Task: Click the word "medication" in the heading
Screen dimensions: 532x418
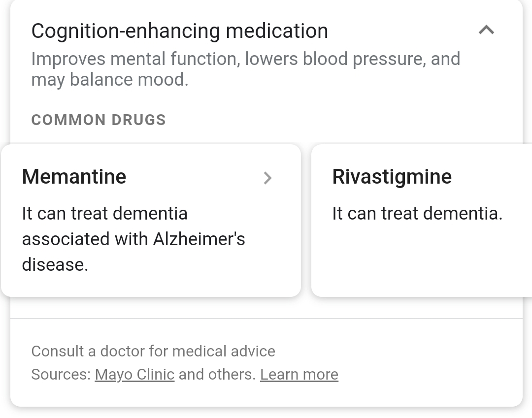Action: 277,31
